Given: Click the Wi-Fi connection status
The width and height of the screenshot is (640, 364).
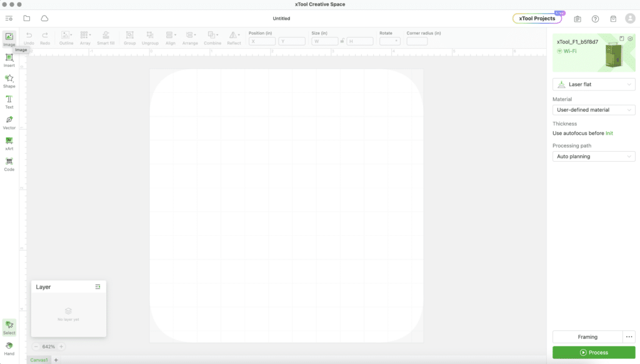Looking at the screenshot, I should (x=567, y=51).
